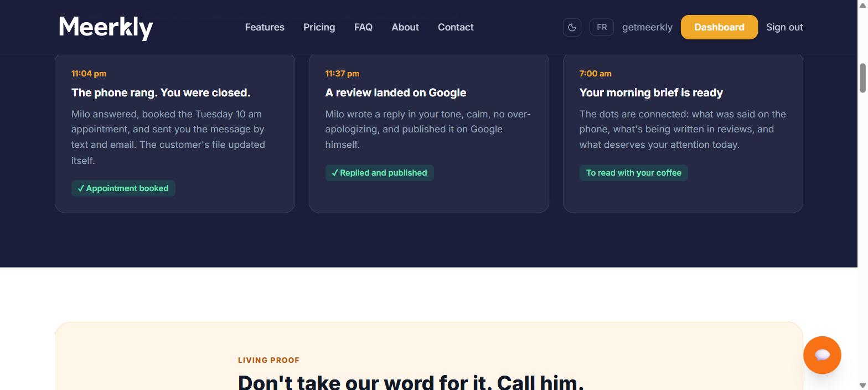Select the 11:04 pm phone rang card
This screenshot has height=390, width=868.
tap(175, 133)
